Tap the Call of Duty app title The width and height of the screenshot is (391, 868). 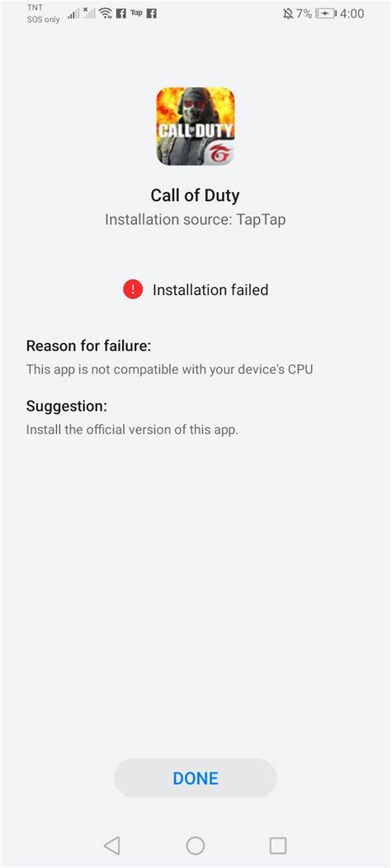pos(195,195)
